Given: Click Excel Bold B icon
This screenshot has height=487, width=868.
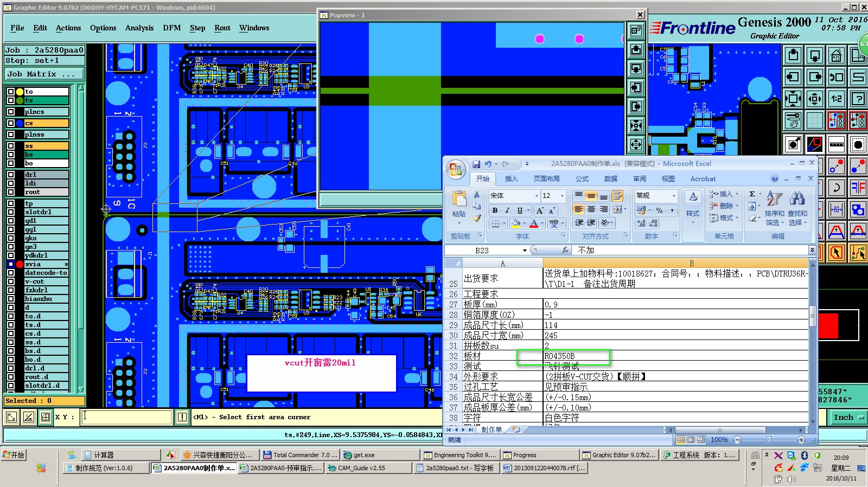Looking at the screenshot, I should (495, 210).
